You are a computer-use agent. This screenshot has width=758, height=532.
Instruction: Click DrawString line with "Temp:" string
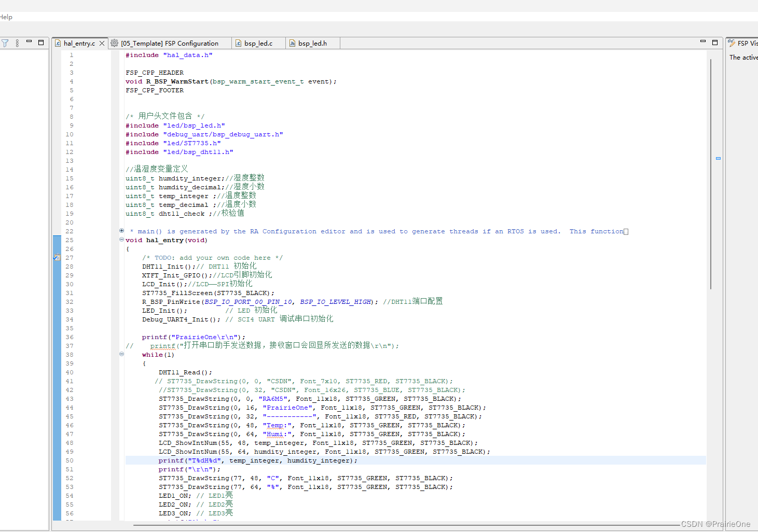click(x=312, y=425)
